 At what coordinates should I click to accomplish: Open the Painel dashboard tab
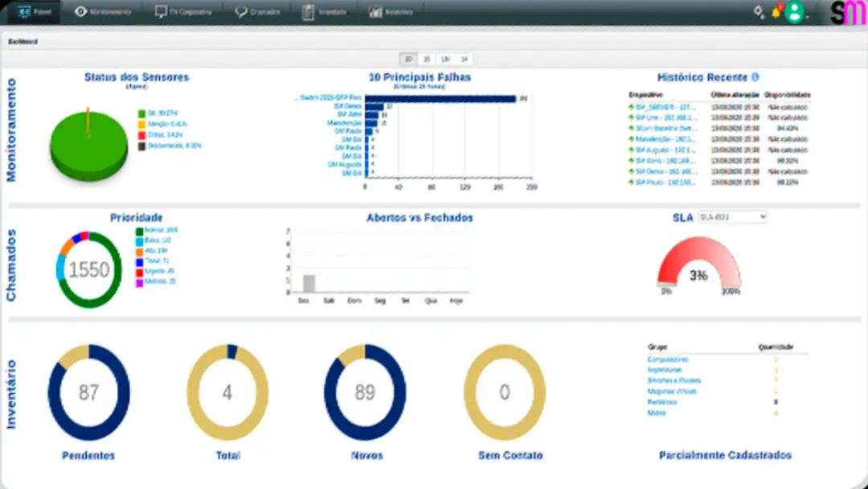[35, 12]
